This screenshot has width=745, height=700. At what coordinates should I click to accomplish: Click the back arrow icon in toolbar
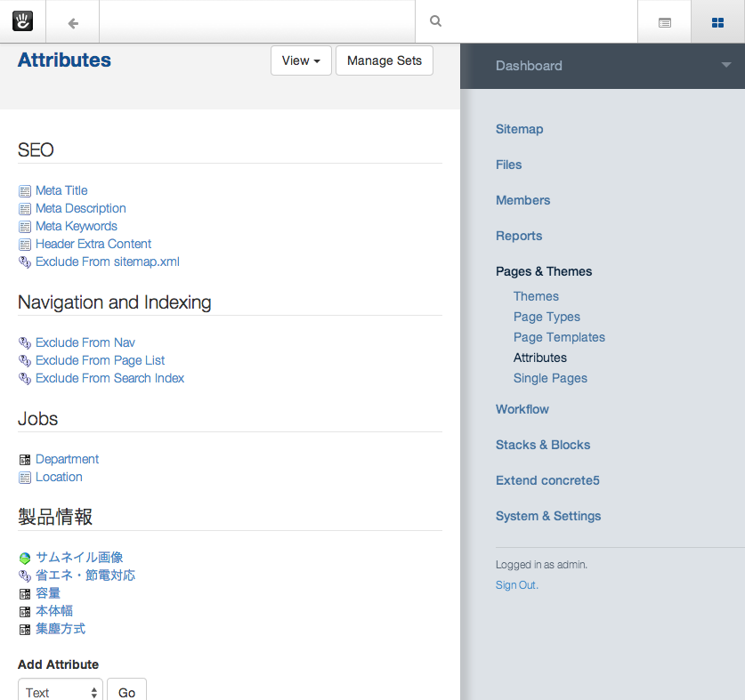point(73,23)
